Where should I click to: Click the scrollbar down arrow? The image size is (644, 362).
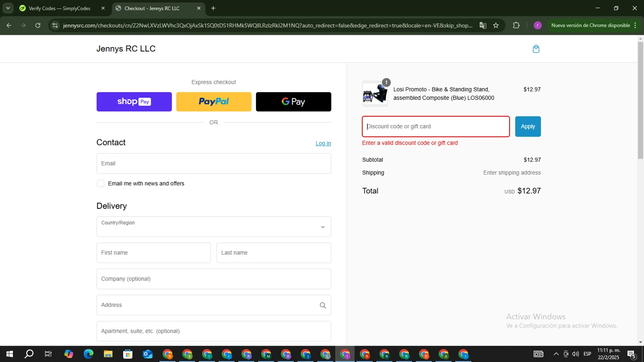[641, 342]
